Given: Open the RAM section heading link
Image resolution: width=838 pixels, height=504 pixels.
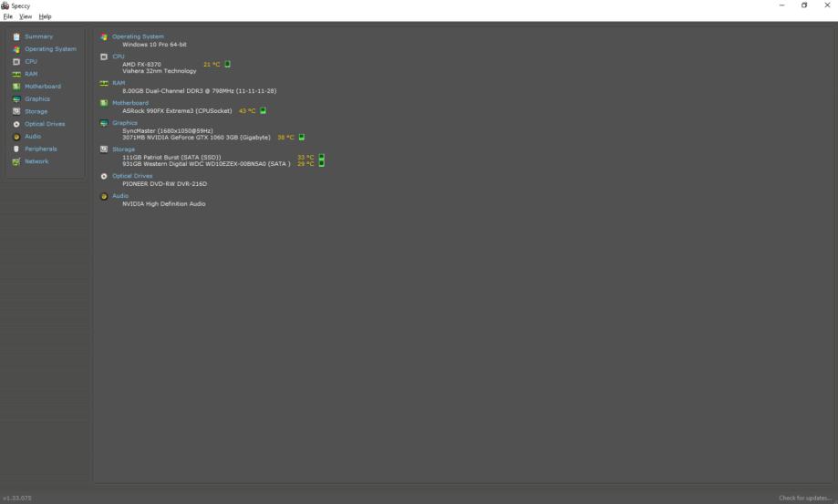Looking at the screenshot, I should coord(119,83).
